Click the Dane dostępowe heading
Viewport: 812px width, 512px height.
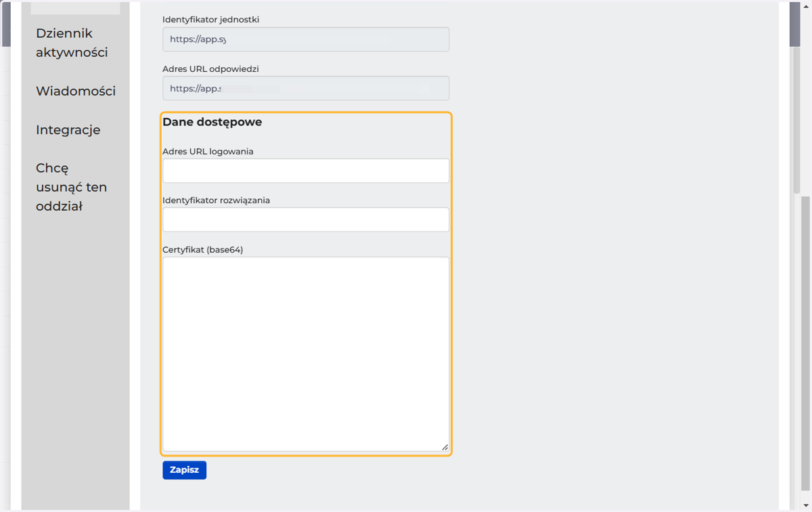click(212, 122)
